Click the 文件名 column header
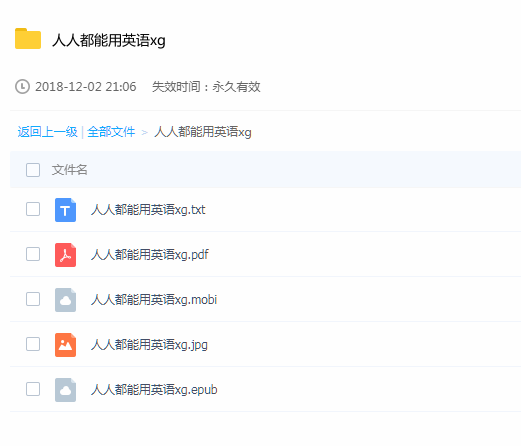The height and width of the screenshot is (446, 521). (69, 170)
